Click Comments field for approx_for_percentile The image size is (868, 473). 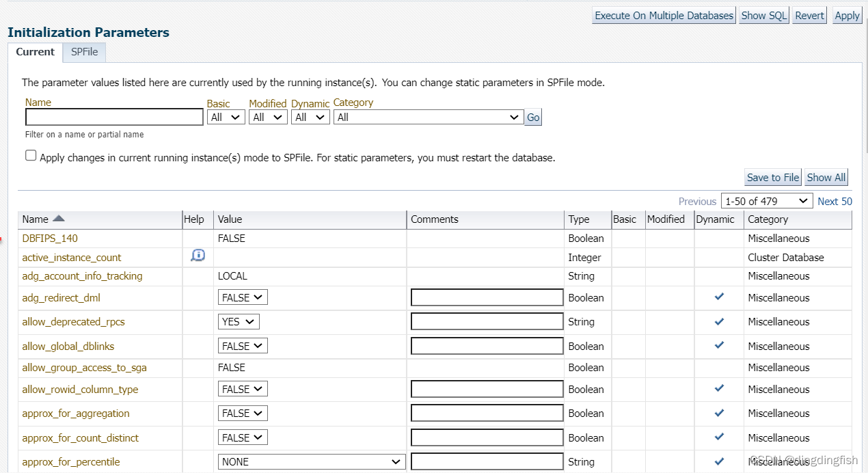tap(487, 461)
